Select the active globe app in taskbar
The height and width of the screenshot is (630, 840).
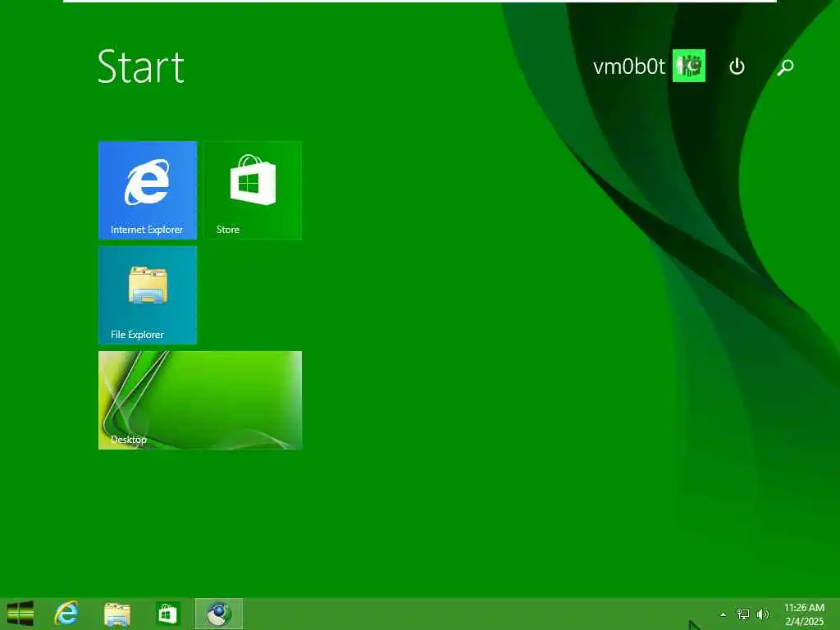pyautogui.click(x=218, y=614)
